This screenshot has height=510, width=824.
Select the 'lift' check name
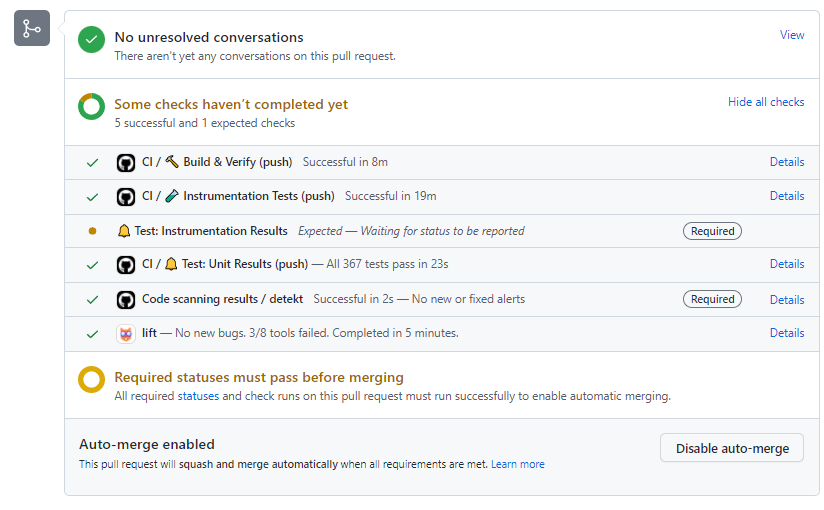pyautogui.click(x=149, y=333)
